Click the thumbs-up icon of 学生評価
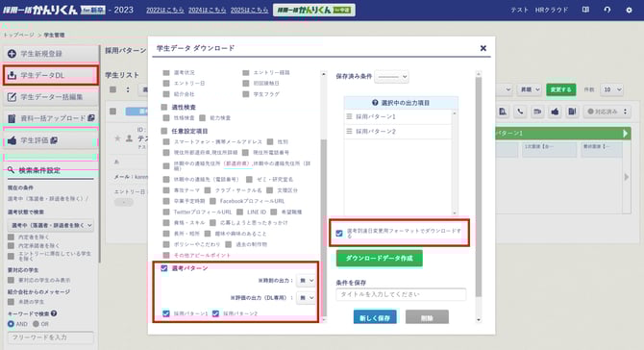Image resolution: width=644 pixels, height=350 pixels. pyautogui.click(x=12, y=140)
